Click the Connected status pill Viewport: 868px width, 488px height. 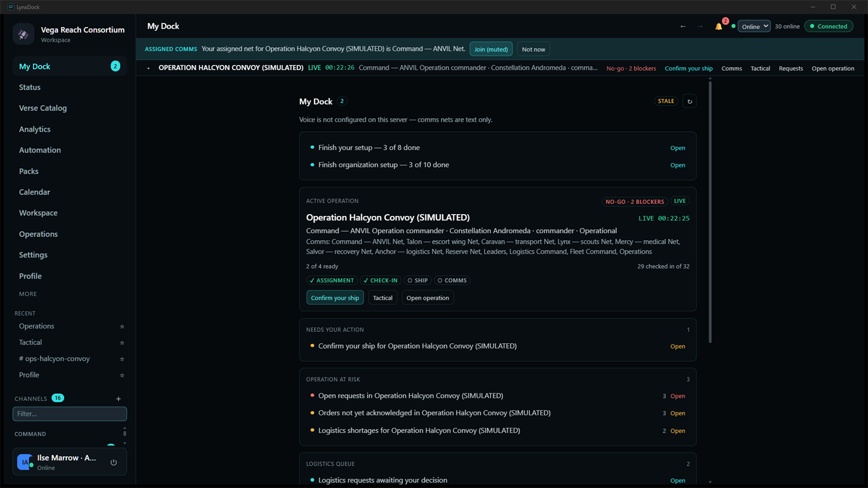point(828,27)
